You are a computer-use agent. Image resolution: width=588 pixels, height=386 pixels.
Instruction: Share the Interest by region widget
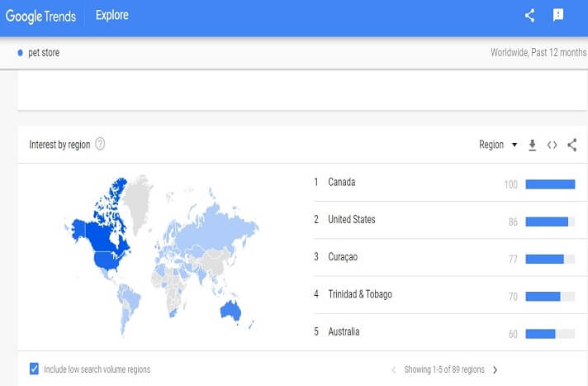572,145
